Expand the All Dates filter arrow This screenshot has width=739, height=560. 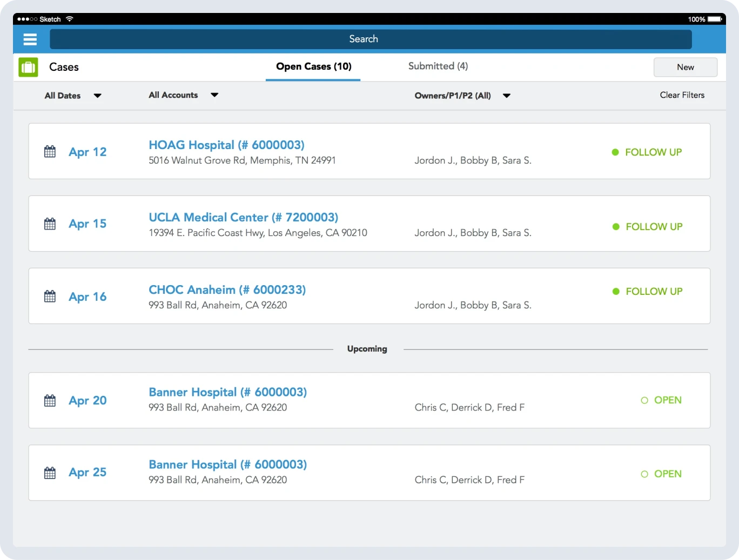tap(97, 96)
